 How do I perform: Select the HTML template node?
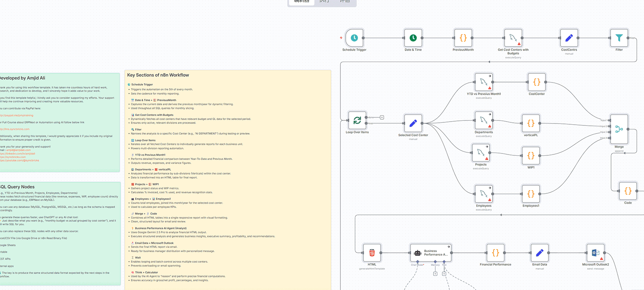(371, 253)
